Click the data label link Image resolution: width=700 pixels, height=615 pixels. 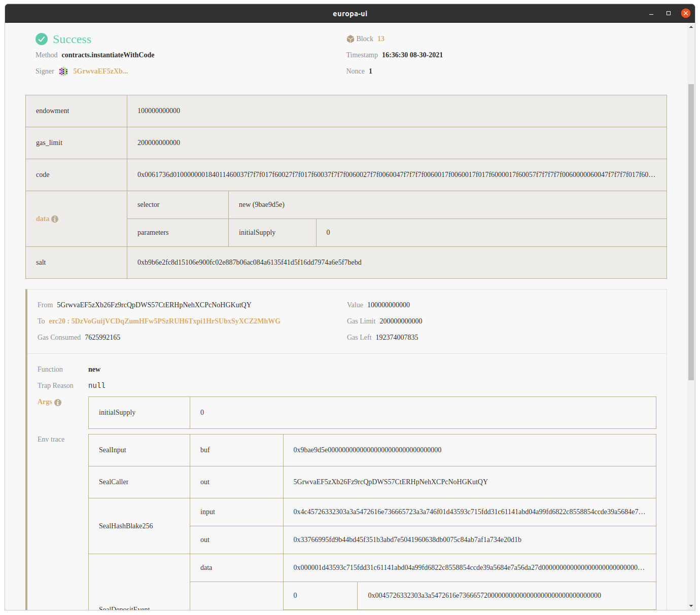(43, 219)
